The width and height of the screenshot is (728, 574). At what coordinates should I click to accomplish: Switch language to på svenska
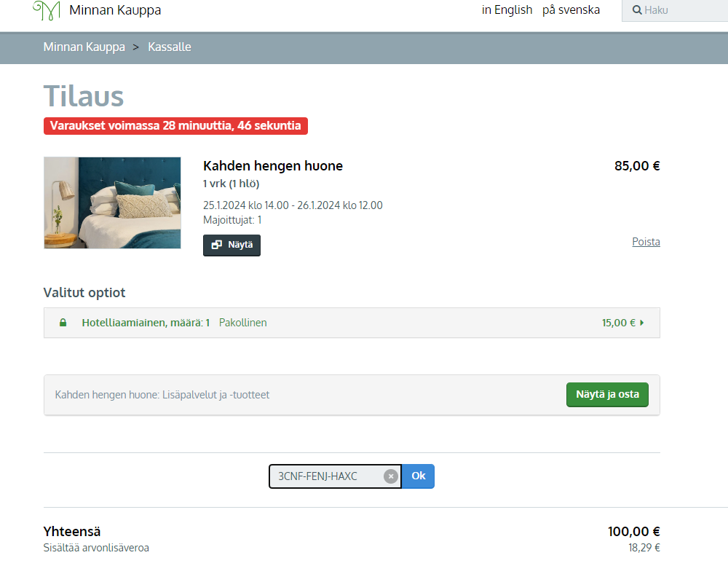571,9
